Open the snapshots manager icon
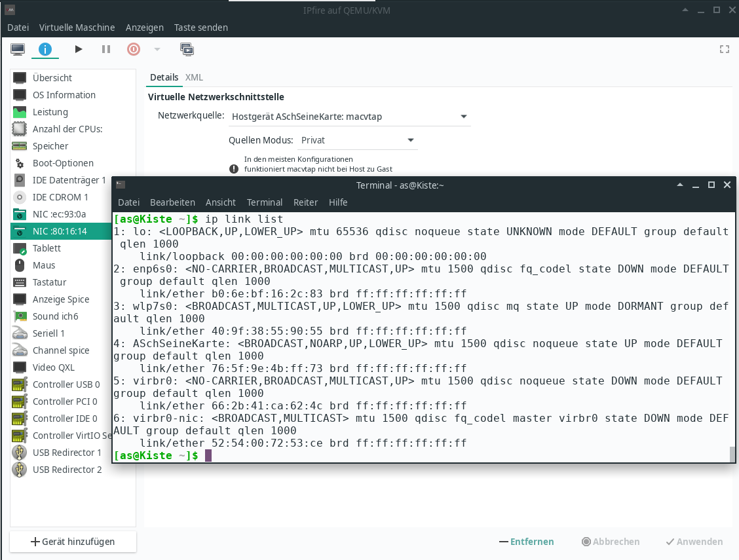The width and height of the screenshot is (739, 560). (x=187, y=49)
